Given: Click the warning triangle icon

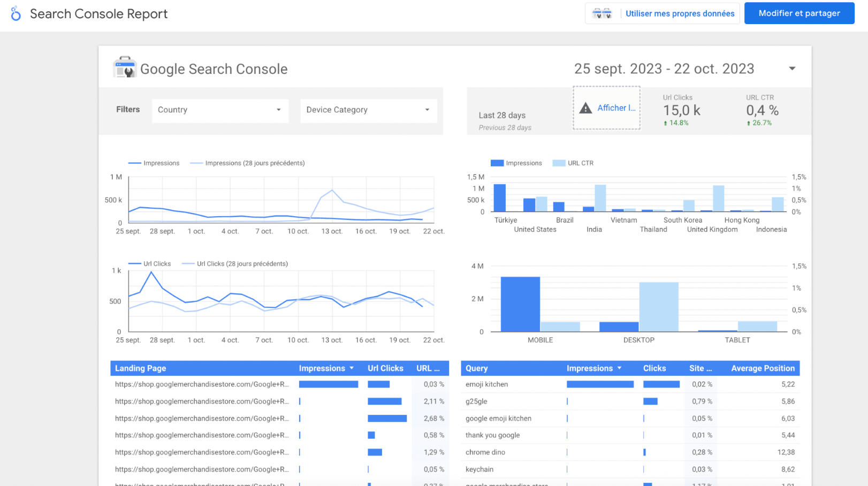Looking at the screenshot, I should coord(586,108).
